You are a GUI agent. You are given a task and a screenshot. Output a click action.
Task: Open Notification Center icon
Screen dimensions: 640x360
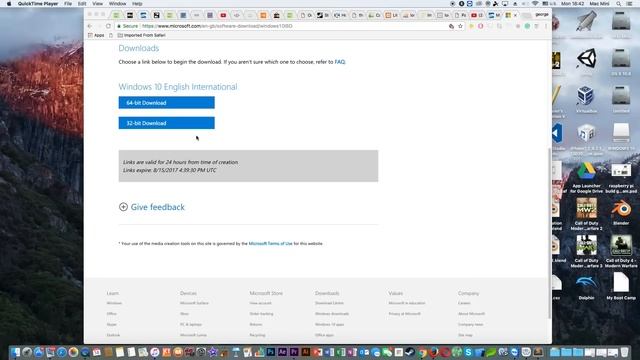[629, 4]
